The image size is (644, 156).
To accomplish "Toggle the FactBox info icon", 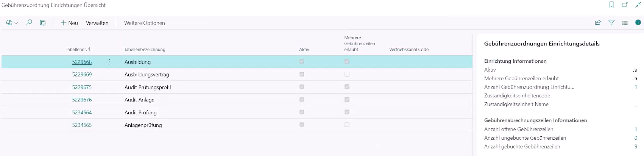I will tap(638, 23).
